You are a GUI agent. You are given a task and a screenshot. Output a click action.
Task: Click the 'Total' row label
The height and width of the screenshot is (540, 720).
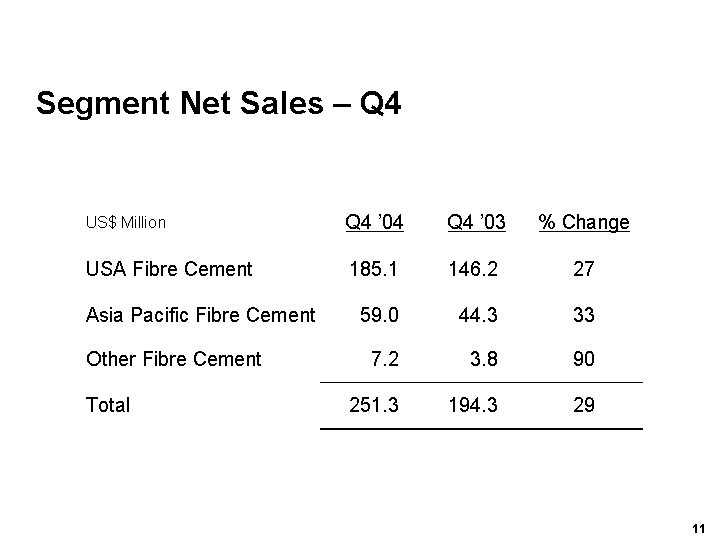coord(108,405)
